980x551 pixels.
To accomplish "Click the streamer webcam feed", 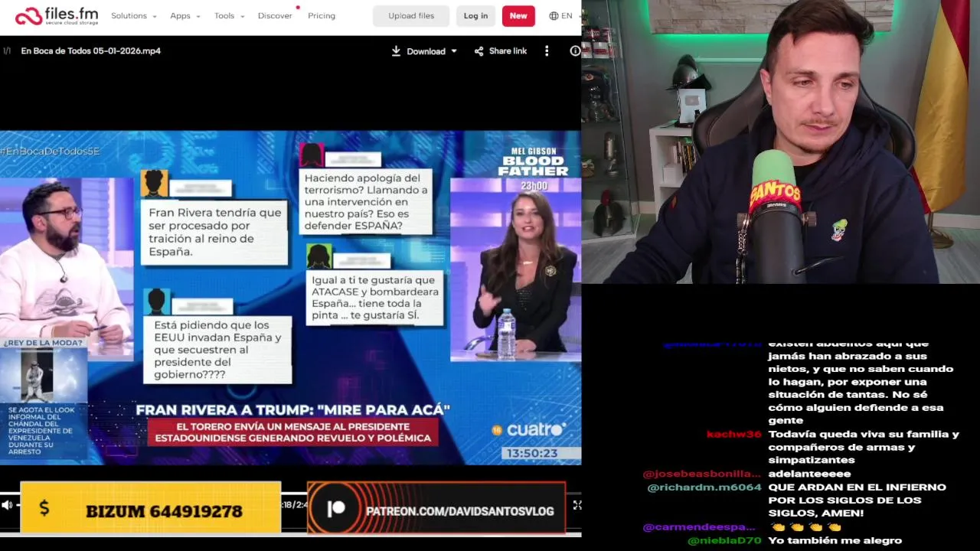I will (x=781, y=142).
